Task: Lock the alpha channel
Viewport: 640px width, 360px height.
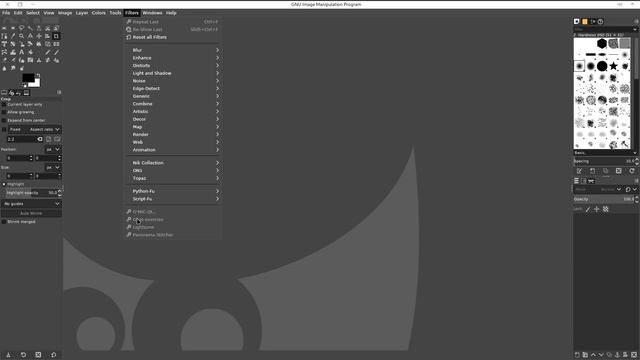Action: [606, 209]
